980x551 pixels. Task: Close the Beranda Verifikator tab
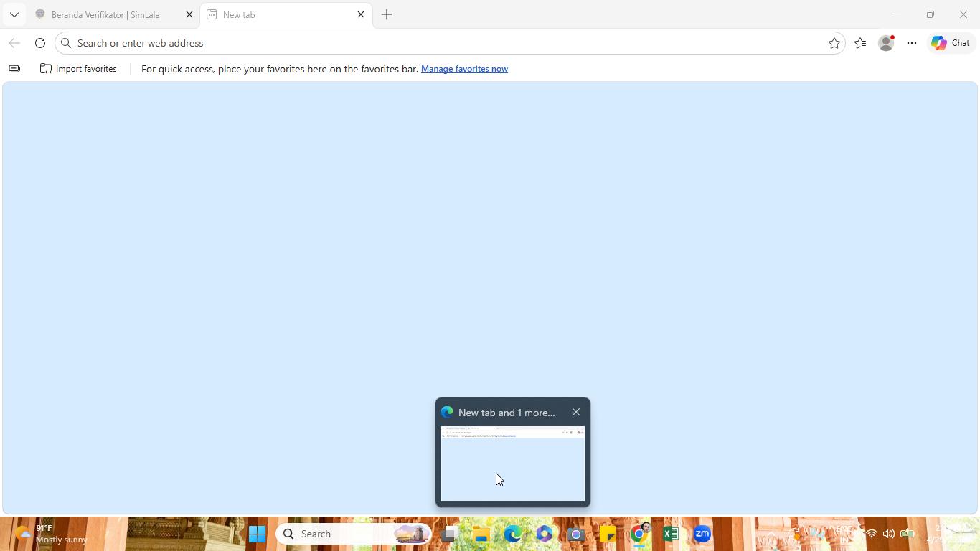(x=189, y=14)
